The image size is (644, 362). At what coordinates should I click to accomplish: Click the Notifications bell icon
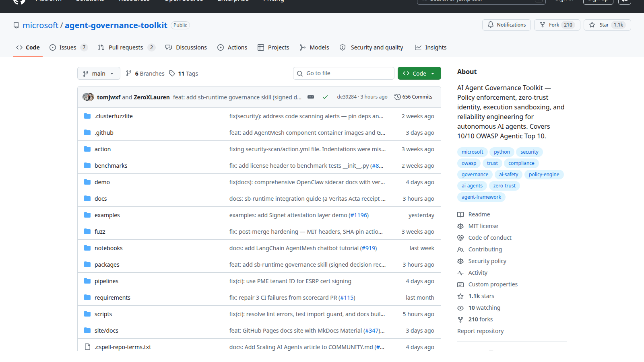tap(491, 25)
